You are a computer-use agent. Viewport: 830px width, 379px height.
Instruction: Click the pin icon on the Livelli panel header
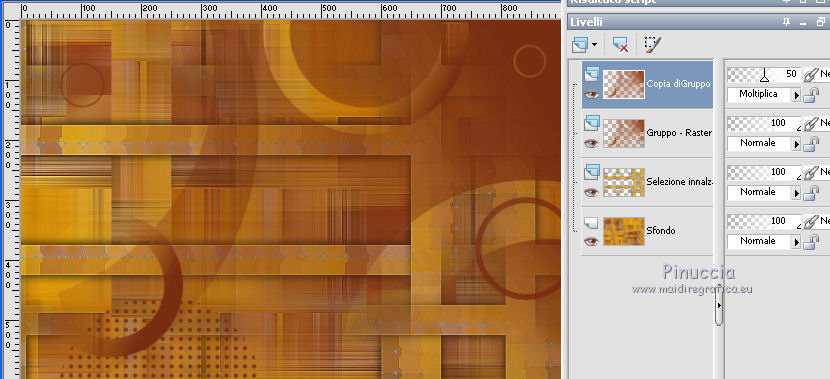787,22
